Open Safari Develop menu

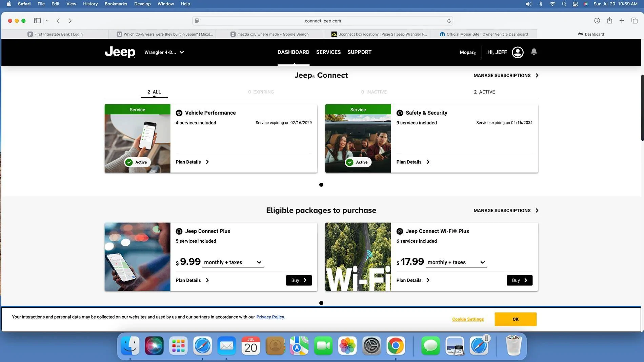pyautogui.click(x=142, y=4)
